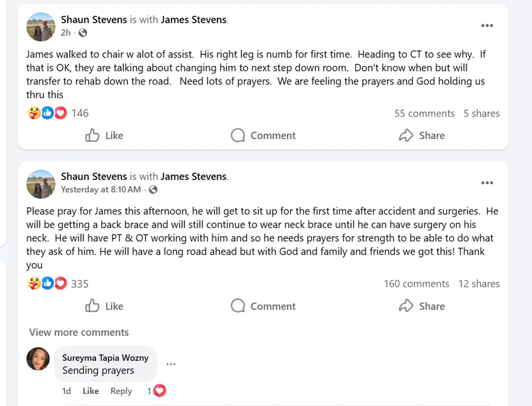The height and width of the screenshot is (406, 532).
Task: Click reaction emojis showing 146 reactions
Action: pyautogui.click(x=47, y=113)
